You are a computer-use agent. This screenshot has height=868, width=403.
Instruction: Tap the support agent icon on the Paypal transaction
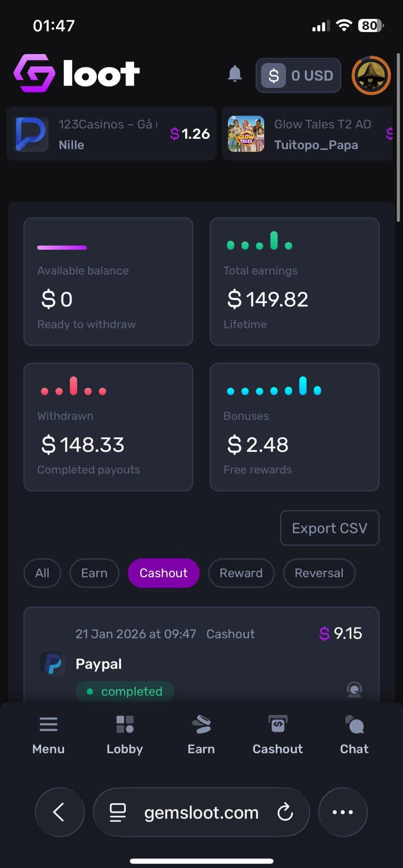click(x=354, y=690)
